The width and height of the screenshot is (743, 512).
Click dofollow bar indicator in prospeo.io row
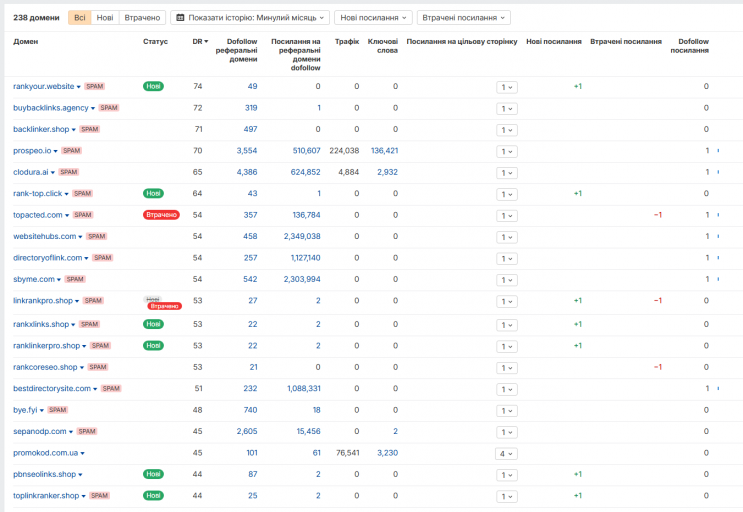[718, 151]
